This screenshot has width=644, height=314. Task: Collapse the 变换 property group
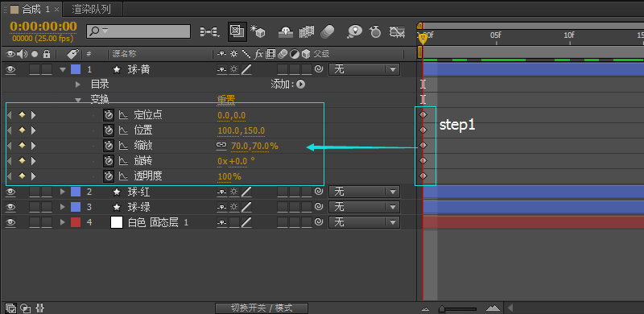pyautogui.click(x=78, y=100)
